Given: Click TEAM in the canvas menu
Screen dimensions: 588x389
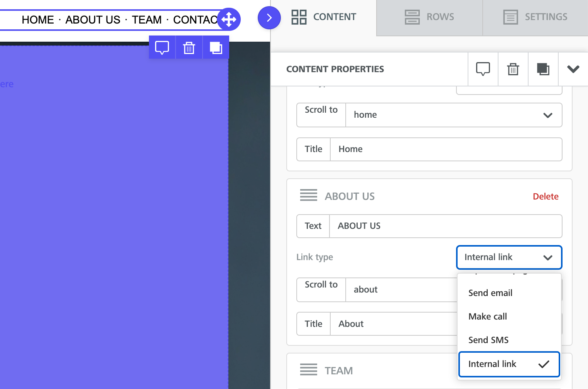Looking at the screenshot, I should click(x=147, y=20).
